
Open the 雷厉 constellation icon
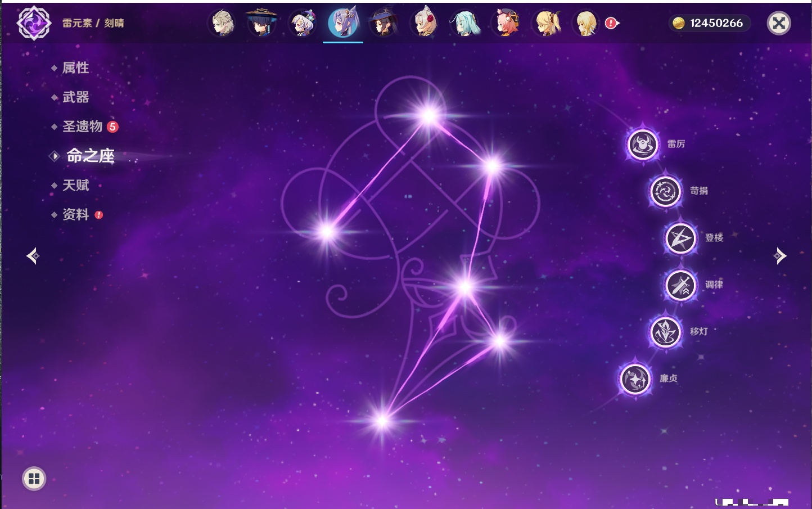click(x=643, y=145)
